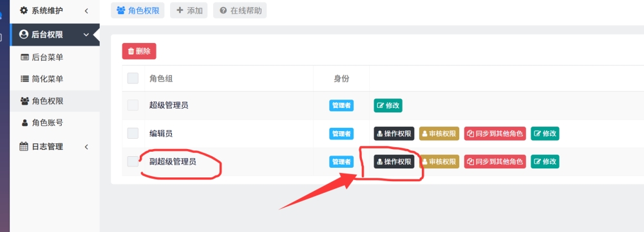Click the 编辑员 role name
The width and height of the screenshot is (644, 232).
tap(161, 133)
